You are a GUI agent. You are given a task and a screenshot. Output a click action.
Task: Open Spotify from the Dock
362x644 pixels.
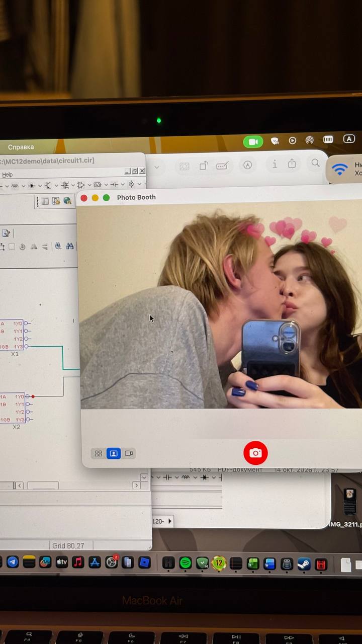coord(186,563)
